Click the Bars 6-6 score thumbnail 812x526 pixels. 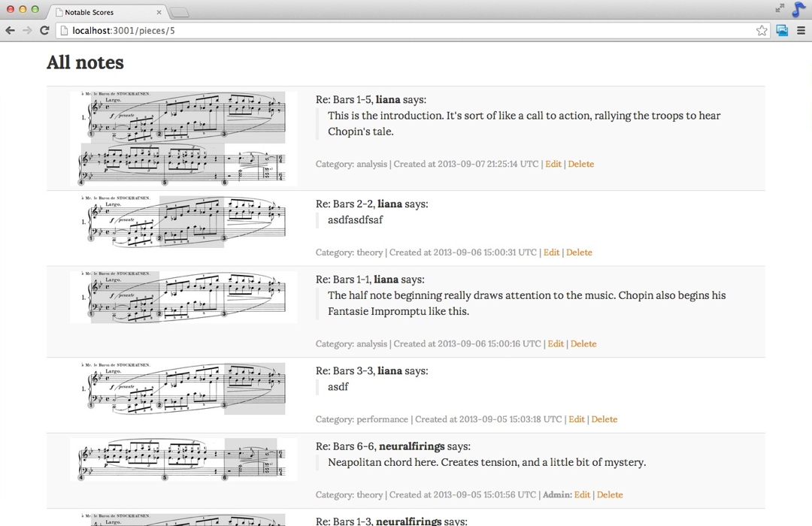[x=183, y=458]
